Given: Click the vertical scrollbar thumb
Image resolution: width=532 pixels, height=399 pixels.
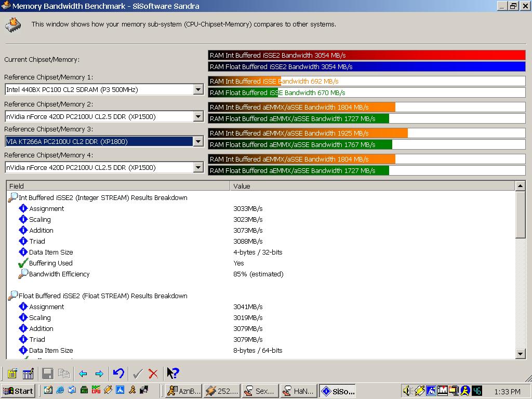Looking at the screenshot, I should pos(520,215).
